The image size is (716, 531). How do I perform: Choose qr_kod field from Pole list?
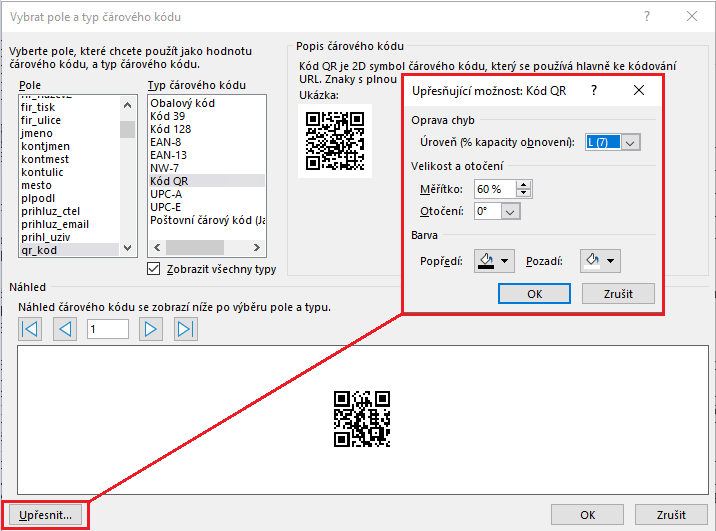point(40,250)
